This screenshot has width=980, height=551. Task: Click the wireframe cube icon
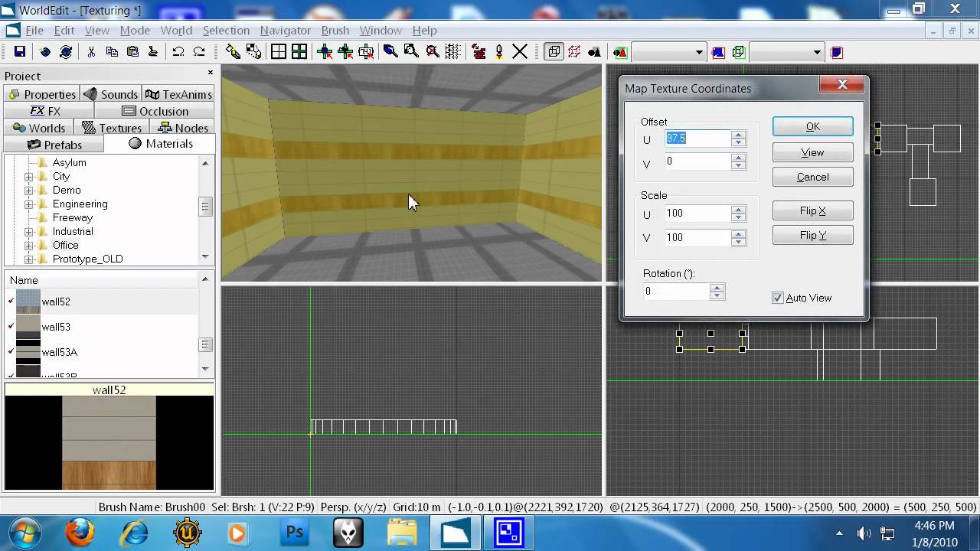(x=554, y=52)
